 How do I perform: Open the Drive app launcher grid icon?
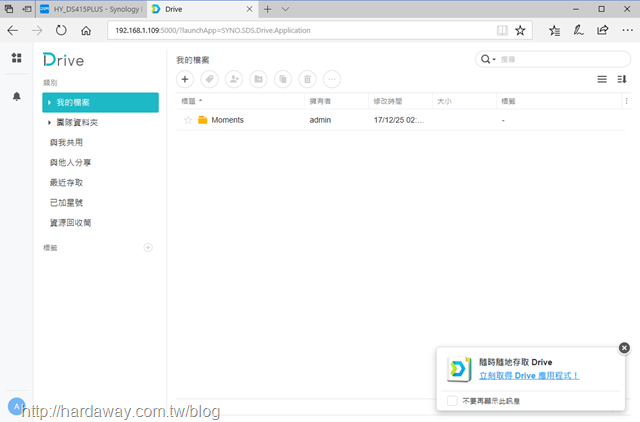pyautogui.click(x=16, y=58)
